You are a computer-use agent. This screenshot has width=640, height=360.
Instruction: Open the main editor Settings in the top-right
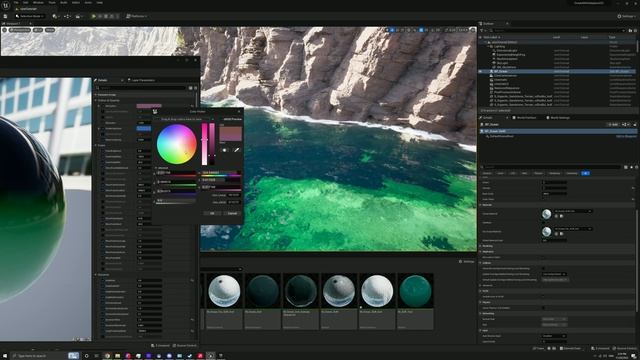627,16
